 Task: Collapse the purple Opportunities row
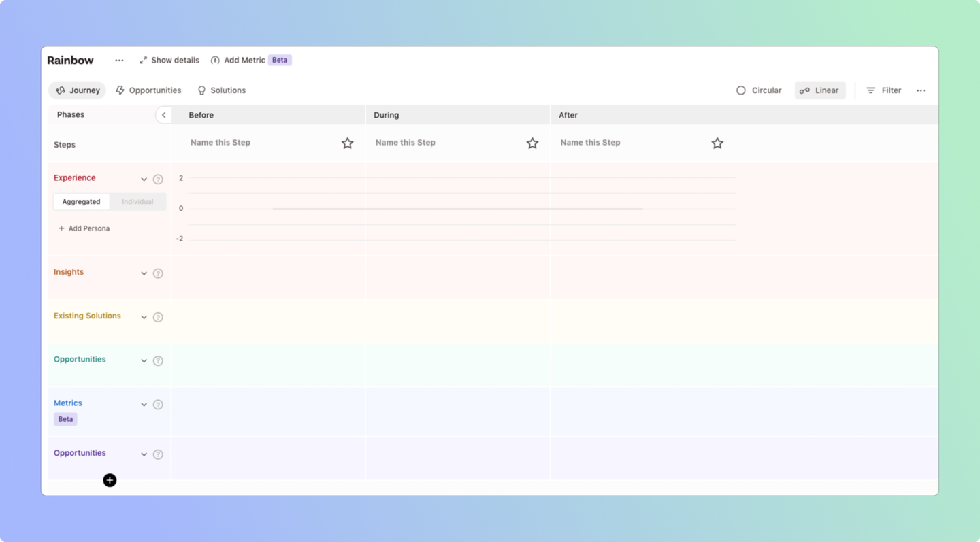click(144, 454)
